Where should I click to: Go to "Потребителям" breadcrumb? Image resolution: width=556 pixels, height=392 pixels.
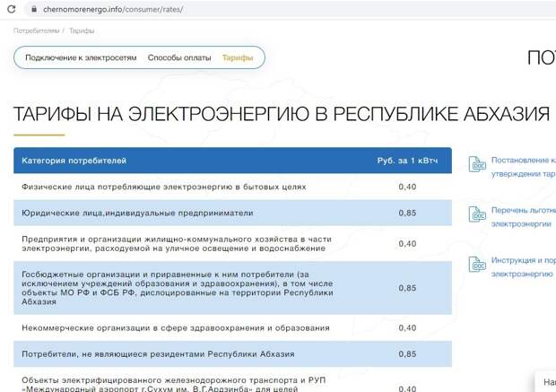[36, 30]
